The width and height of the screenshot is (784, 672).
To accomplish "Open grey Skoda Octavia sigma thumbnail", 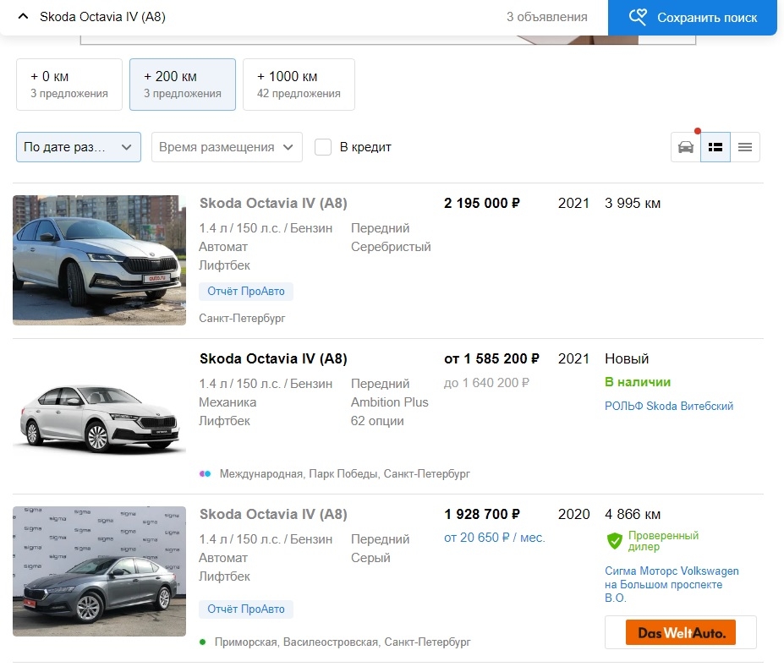I will tap(100, 571).
